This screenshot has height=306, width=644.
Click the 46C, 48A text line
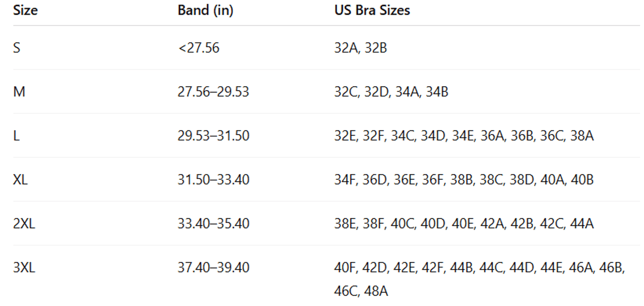[x=361, y=291]
